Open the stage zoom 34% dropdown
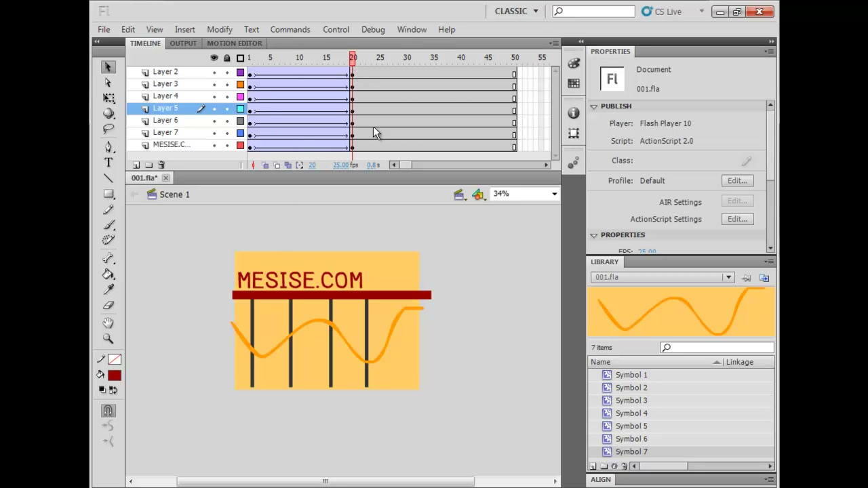The width and height of the screenshot is (868, 488). [526, 194]
